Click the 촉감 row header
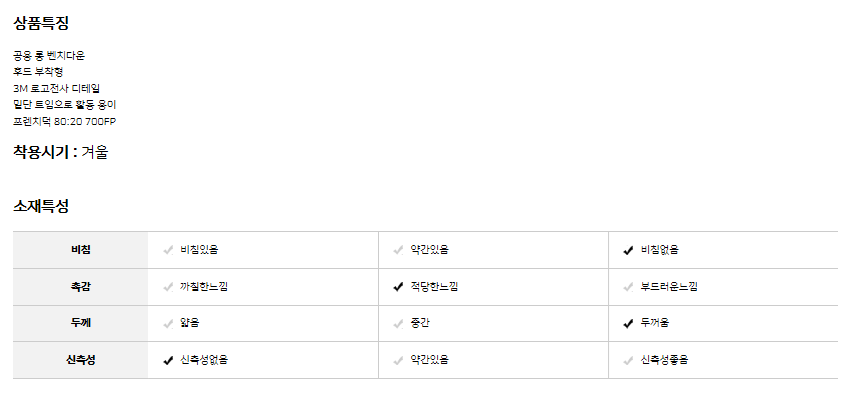 tap(80, 287)
